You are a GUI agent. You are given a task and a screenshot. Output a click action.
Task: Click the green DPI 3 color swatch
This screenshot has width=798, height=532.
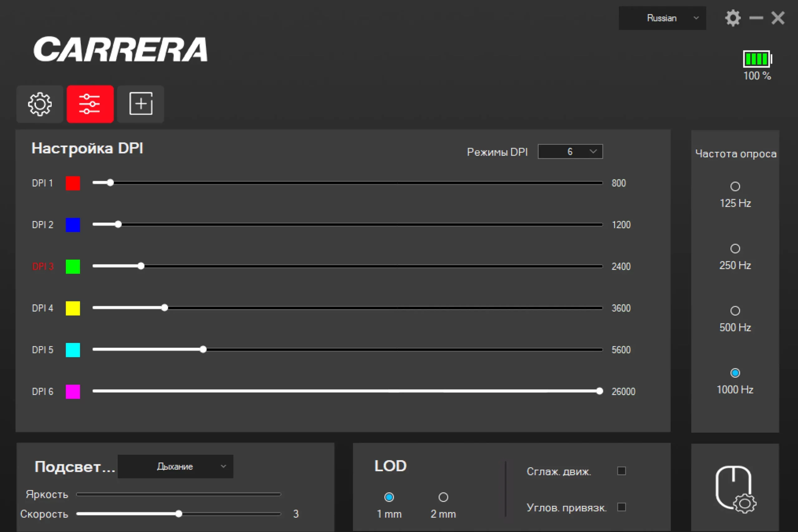click(x=73, y=266)
